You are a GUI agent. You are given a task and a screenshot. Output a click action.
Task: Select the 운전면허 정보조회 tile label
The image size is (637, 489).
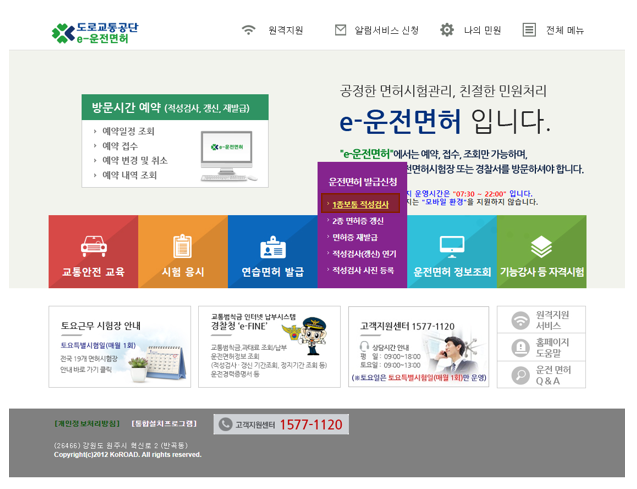click(x=452, y=272)
